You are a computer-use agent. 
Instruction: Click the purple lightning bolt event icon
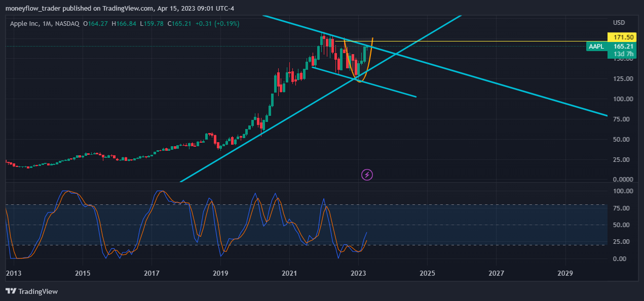[367, 175]
